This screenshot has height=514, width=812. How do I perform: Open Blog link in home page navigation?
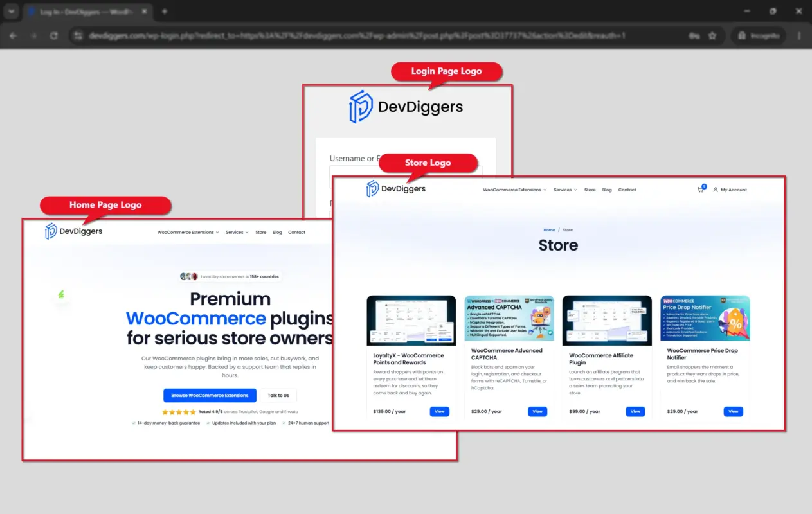pyautogui.click(x=277, y=232)
